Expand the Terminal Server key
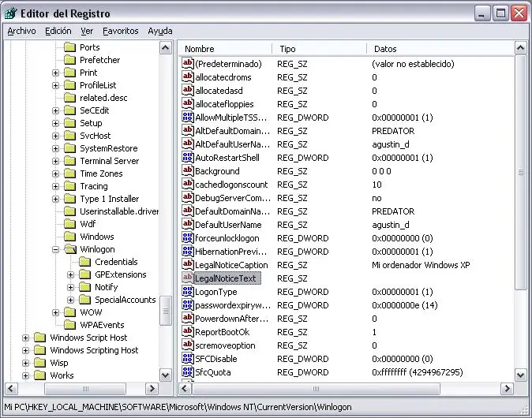The width and height of the screenshot is (532, 418). click(x=55, y=162)
